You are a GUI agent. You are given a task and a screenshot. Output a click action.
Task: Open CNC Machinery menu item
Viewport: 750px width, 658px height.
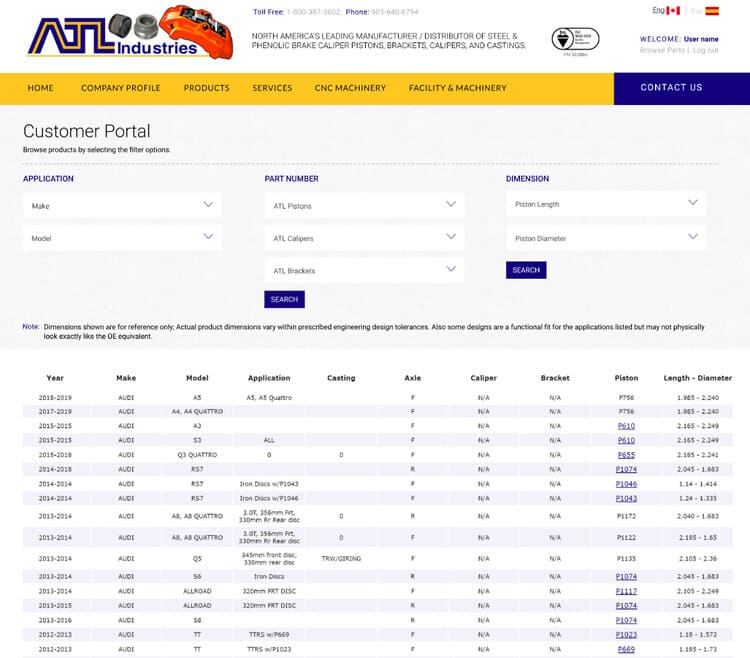350,88
